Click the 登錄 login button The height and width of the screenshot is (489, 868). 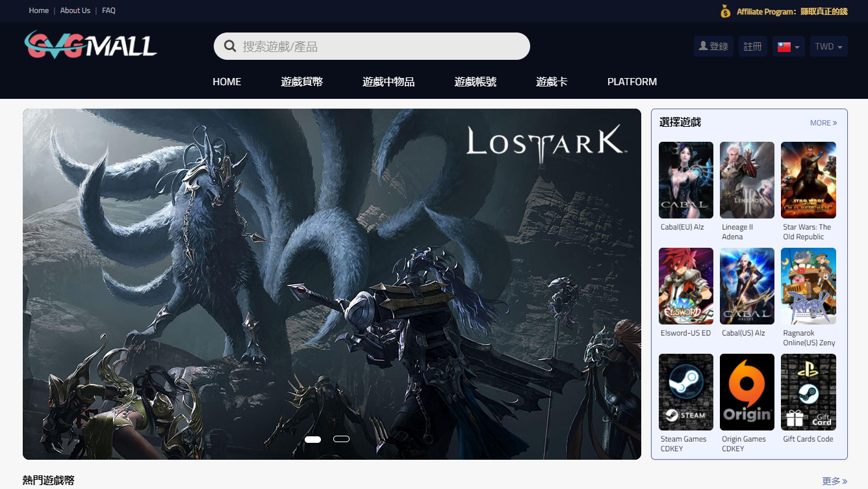click(x=714, y=46)
